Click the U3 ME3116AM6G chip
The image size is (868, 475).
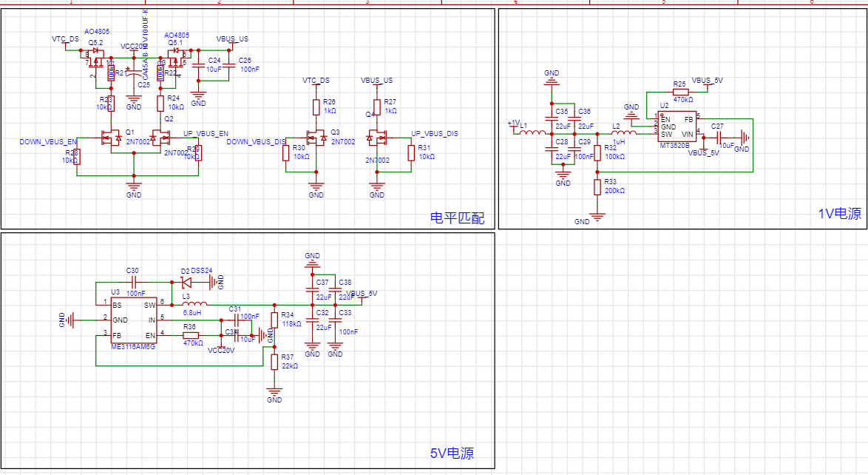pyautogui.click(x=133, y=320)
